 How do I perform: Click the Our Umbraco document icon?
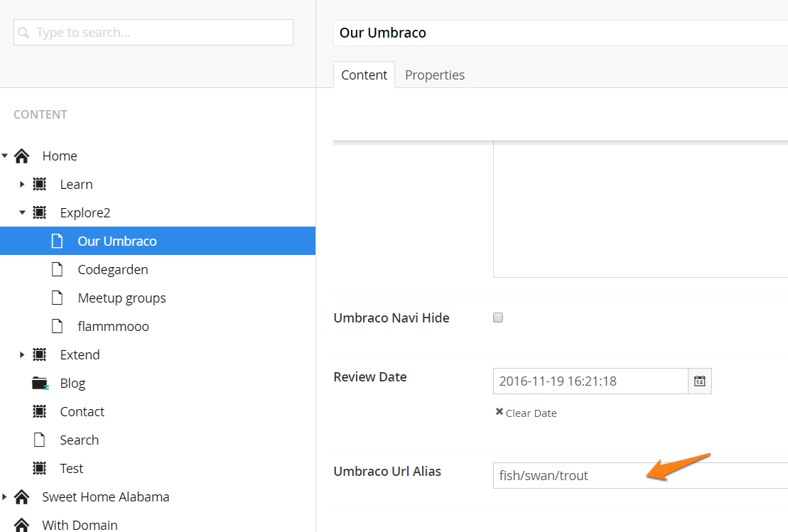click(58, 241)
